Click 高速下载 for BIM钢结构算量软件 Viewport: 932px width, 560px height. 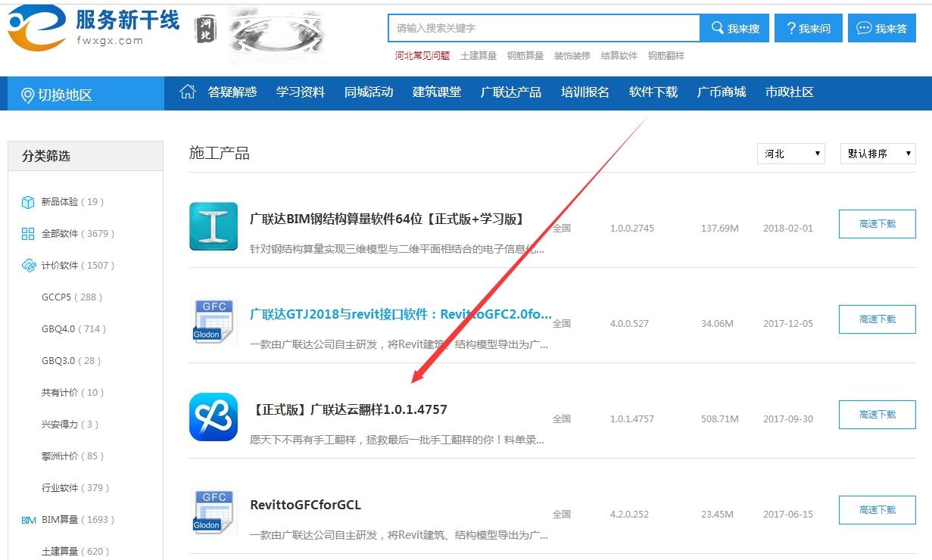[x=877, y=224]
